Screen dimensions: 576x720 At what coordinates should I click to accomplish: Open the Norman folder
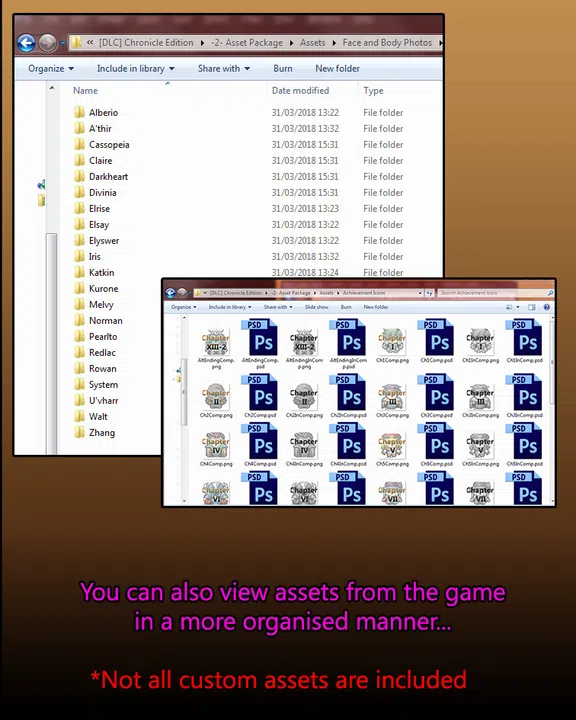(x=98, y=321)
